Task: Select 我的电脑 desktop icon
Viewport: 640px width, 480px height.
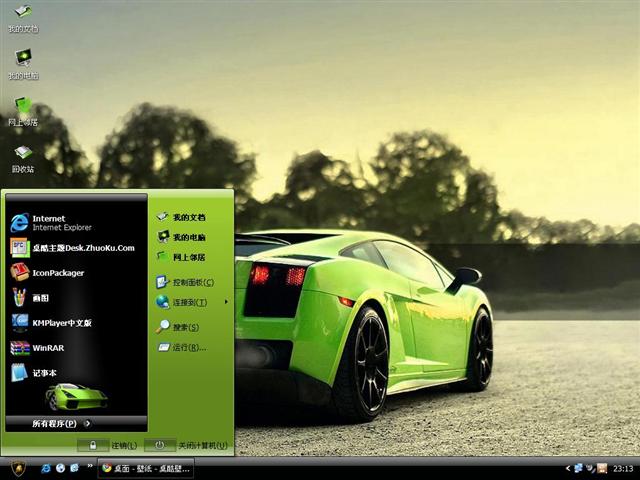Action: point(23,64)
